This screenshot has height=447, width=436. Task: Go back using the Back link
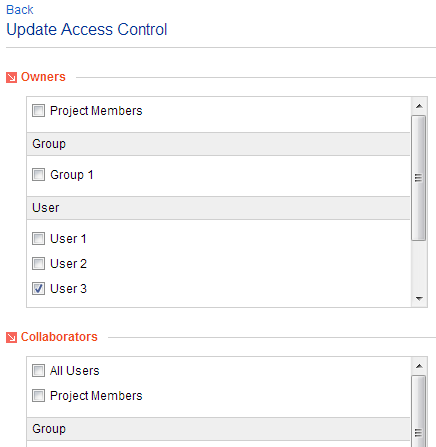(x=20, y=10)
